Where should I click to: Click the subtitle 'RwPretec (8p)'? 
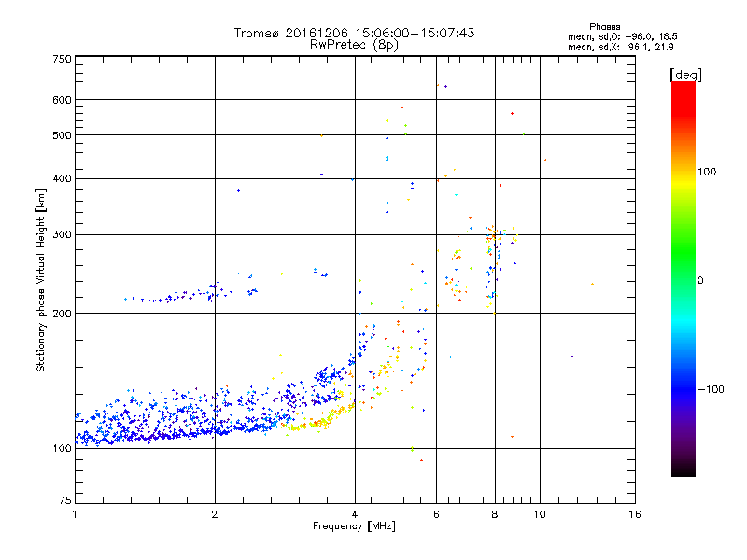click(x=354, y=45)
